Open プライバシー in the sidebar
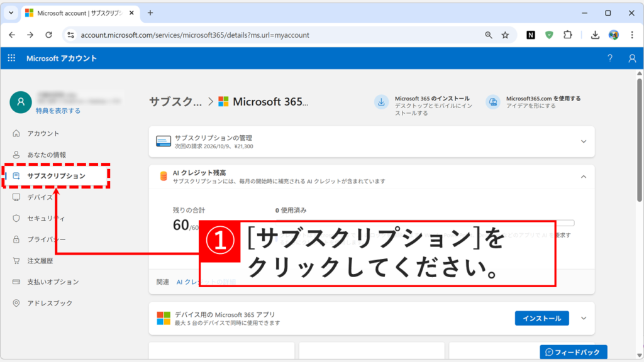Viewport: 644px width, 362px height. click(x=47, y=239)
